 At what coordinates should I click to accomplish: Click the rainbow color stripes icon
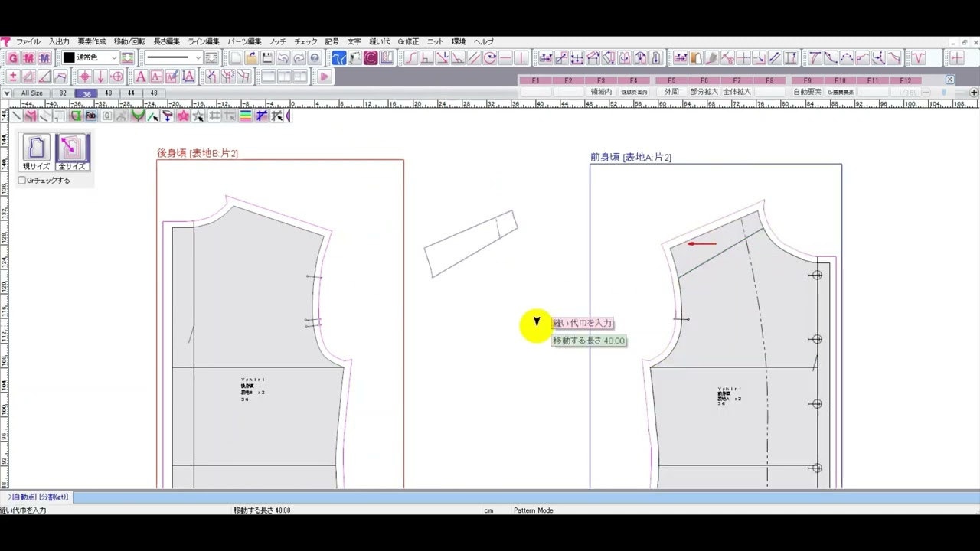click(x=246, y=116)
